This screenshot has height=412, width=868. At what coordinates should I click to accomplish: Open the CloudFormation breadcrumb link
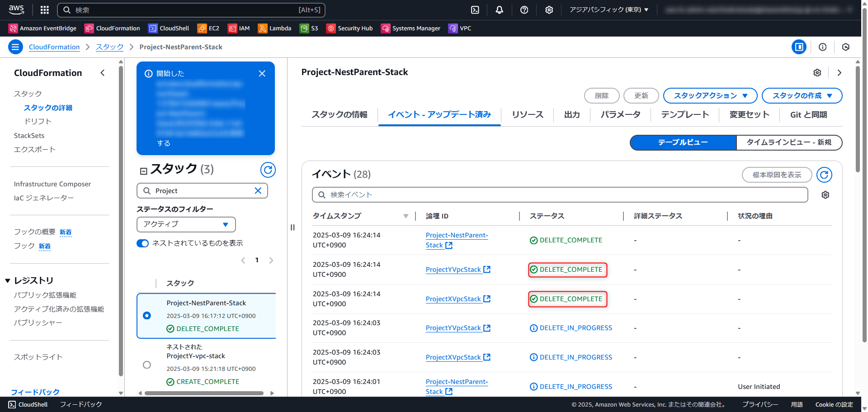(54, 47)
